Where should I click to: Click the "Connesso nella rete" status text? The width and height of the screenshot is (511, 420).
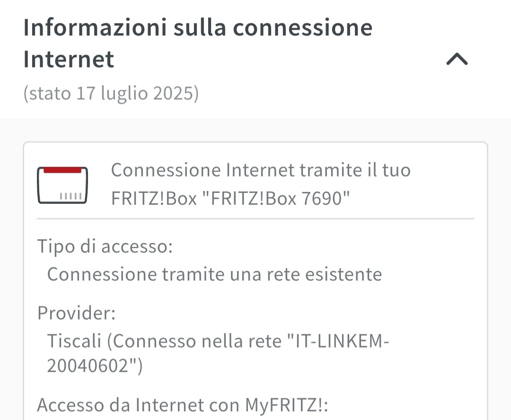click(x=197, y=341)
